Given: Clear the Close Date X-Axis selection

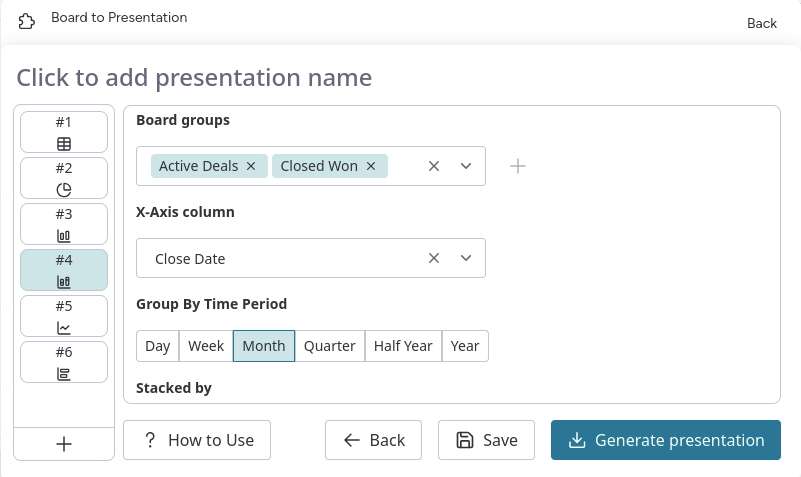Looking at the screenshot, I should [434, 258].
